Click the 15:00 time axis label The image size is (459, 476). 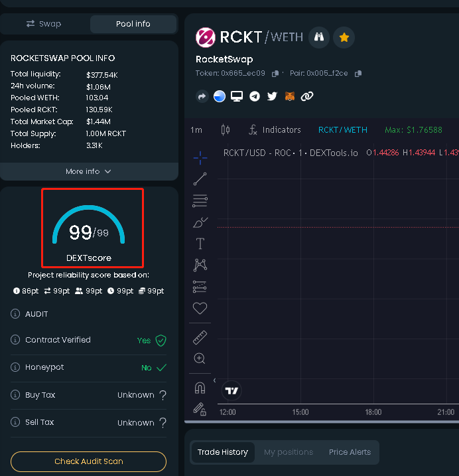click(300, 412)
